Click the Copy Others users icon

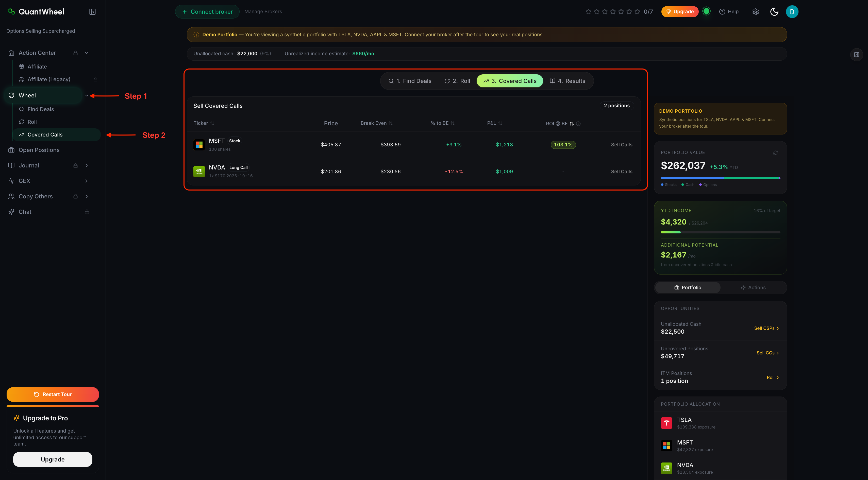pyautogui.click(x=11, y=196)
